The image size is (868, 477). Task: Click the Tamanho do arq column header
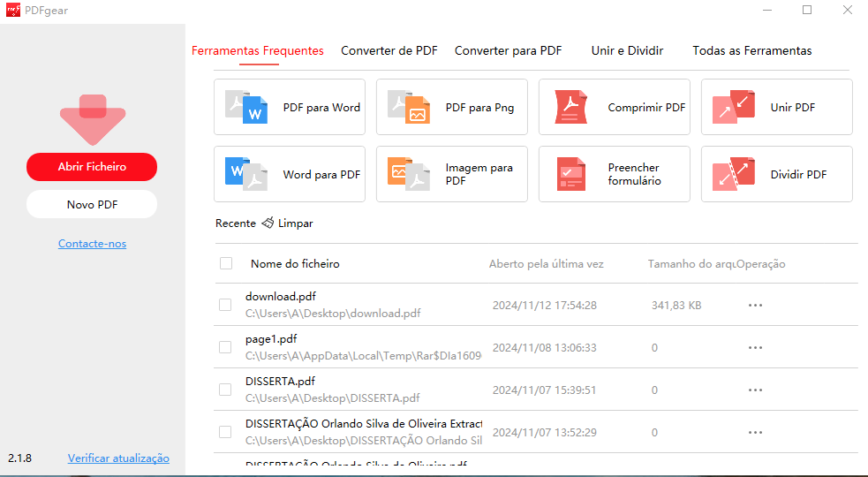click(691, 264)
